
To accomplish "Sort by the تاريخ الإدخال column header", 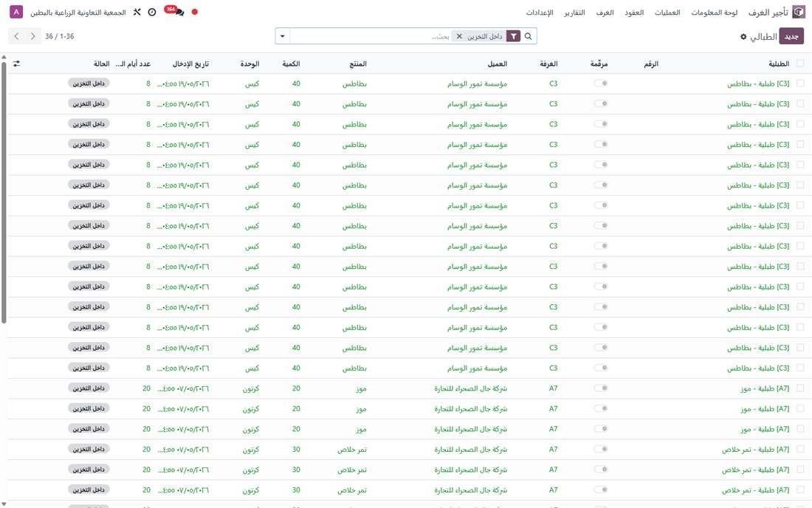I will click(x=190, y=63).
